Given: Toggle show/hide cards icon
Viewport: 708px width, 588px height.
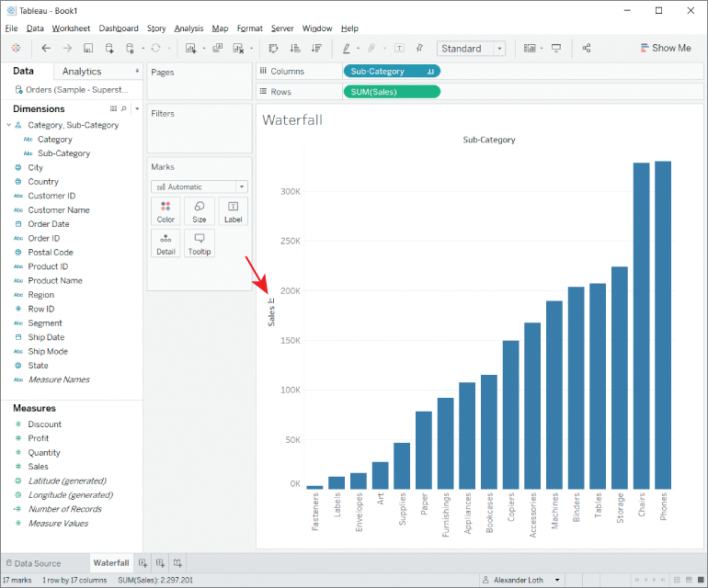Looking at the screenshot, I should click(x=530, y=48).
